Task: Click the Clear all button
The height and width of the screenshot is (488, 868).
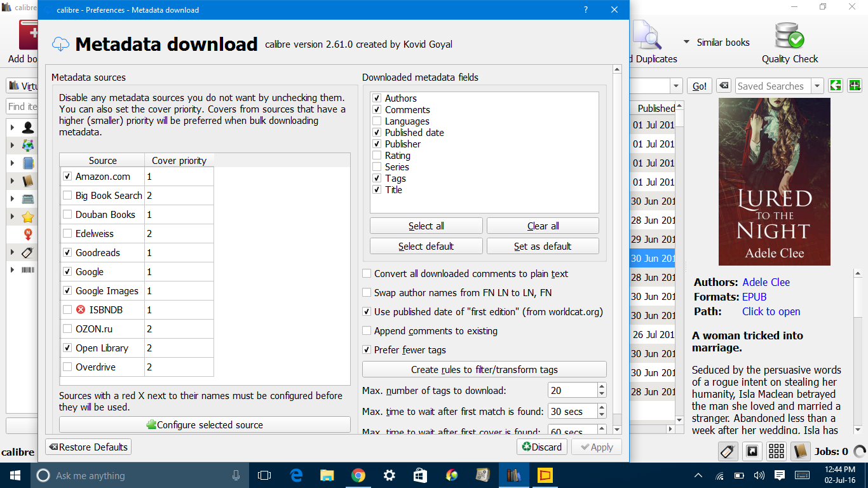Action: coord(543,226)
